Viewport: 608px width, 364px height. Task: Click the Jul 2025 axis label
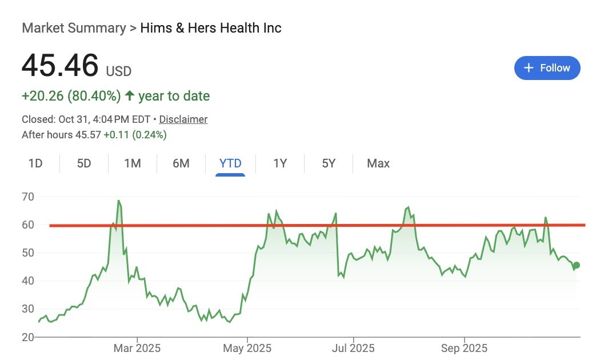pyautogui.click(x=353, y=348)
